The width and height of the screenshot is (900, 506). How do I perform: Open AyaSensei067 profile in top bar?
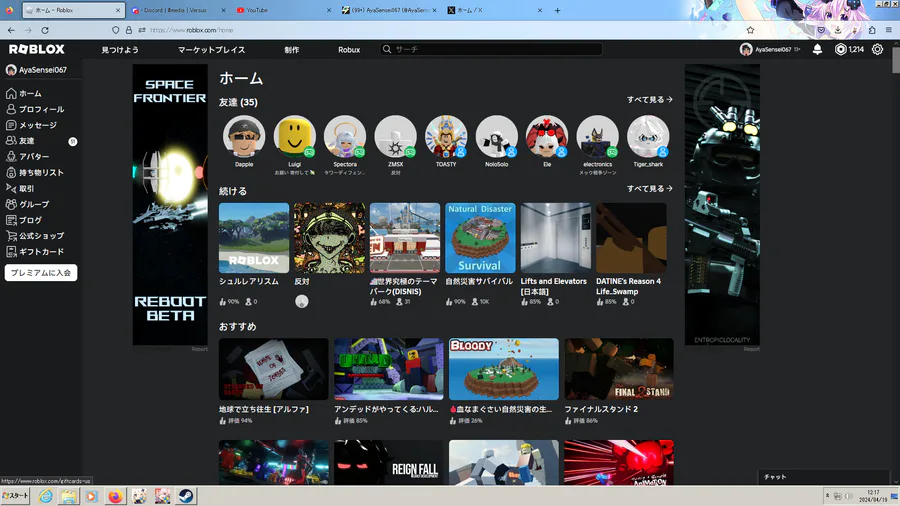pos(769,49)
